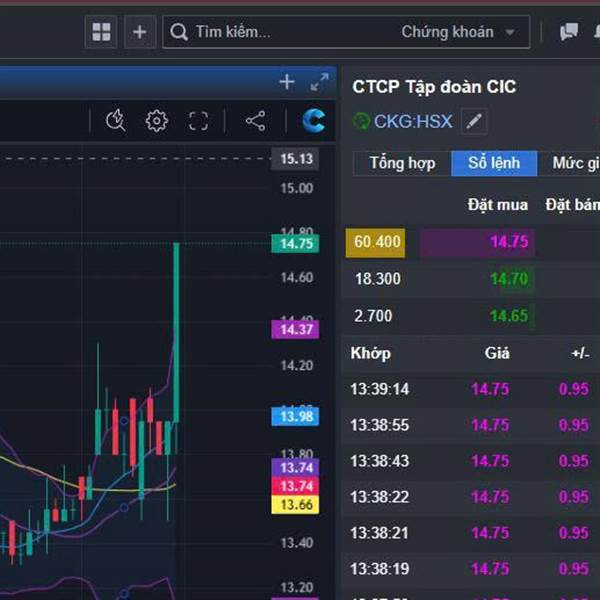Select the 14.65 bid price

pyautogui.click(x=509, y=316)
